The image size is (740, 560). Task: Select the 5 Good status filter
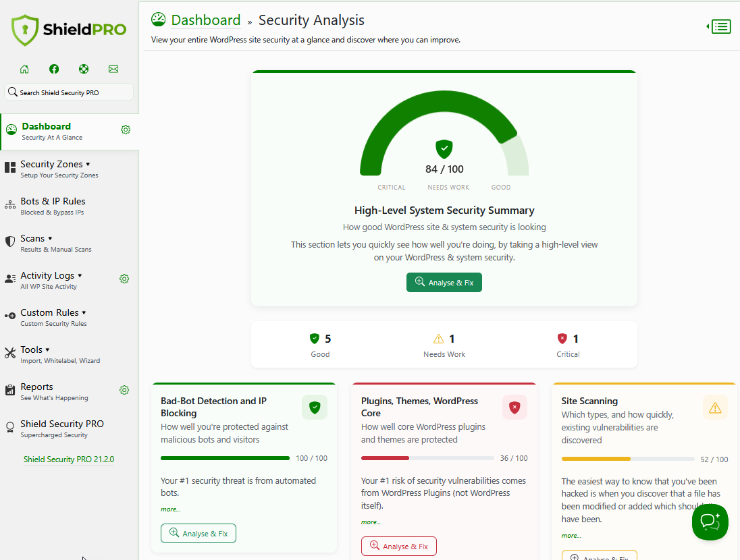point(320,345)
